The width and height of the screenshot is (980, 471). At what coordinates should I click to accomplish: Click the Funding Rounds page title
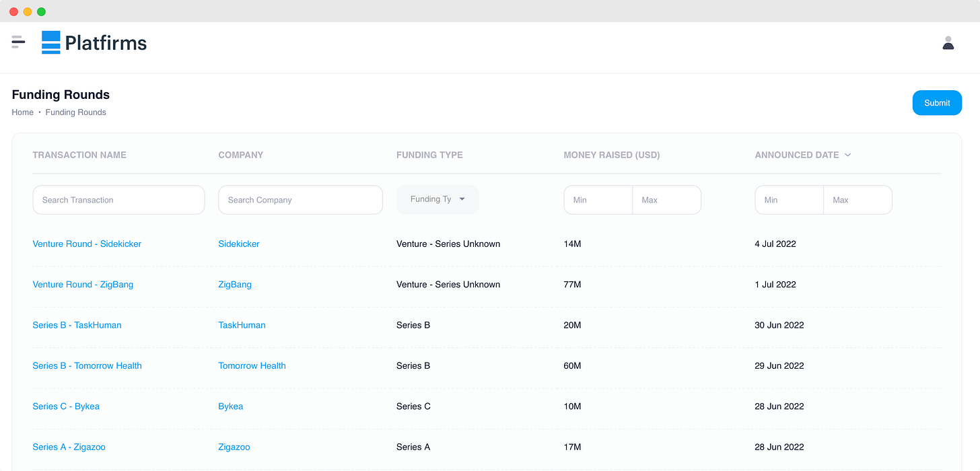61,95
